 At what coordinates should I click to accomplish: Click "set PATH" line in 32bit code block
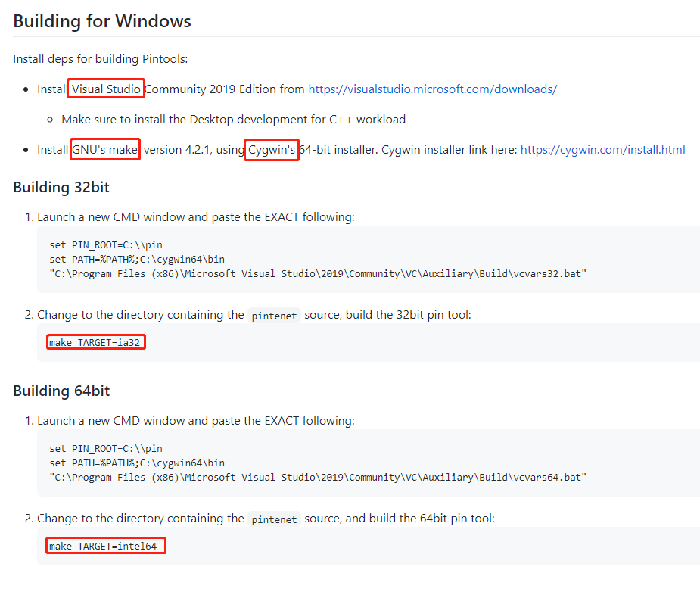coord(137,260)
